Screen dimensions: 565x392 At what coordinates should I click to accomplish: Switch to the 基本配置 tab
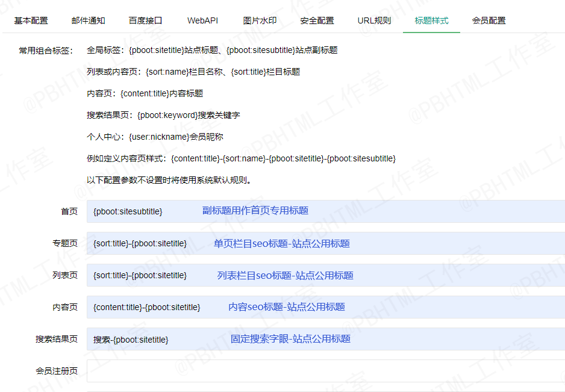click(x=31, y=20)
